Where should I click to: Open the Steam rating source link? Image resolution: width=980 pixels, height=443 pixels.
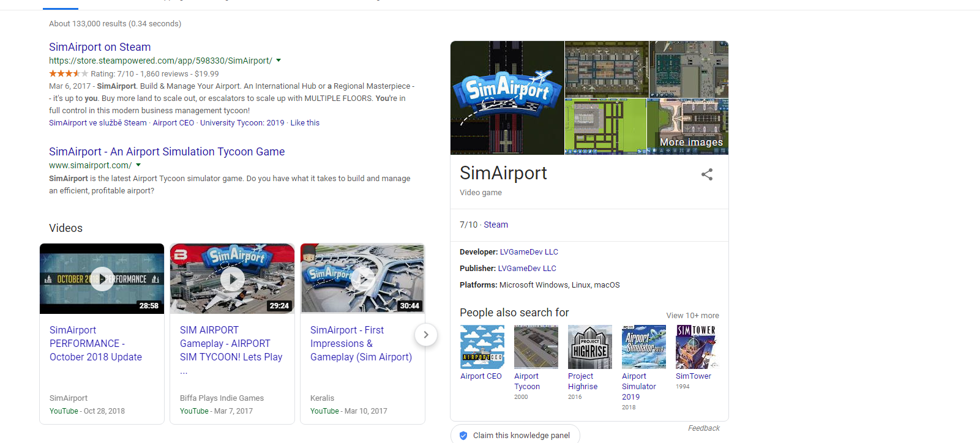(496, 225)
